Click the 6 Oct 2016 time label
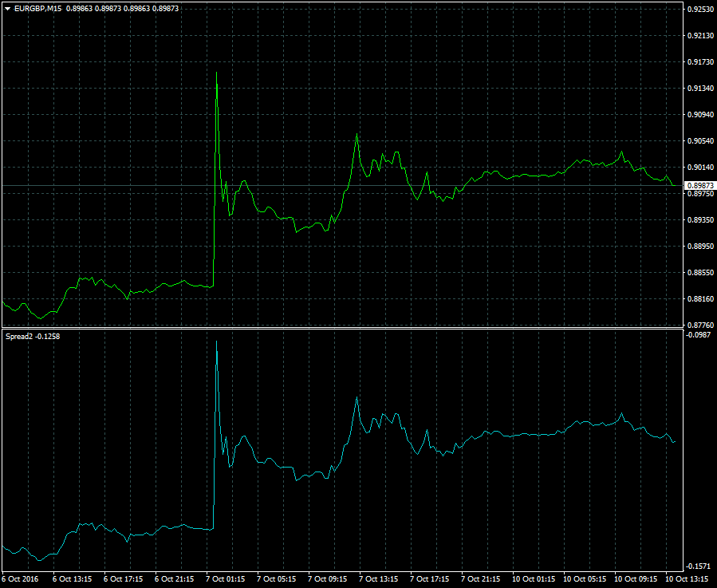Image resolution: width=717 pixels, height=588 pixels. [21, 579]
